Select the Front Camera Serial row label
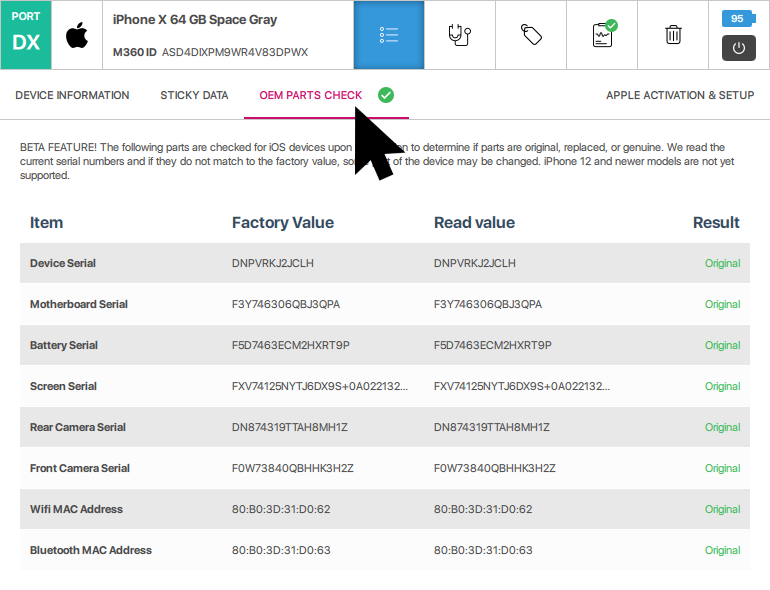This screenshot has width=770, height=590. (x=80, y=468)
